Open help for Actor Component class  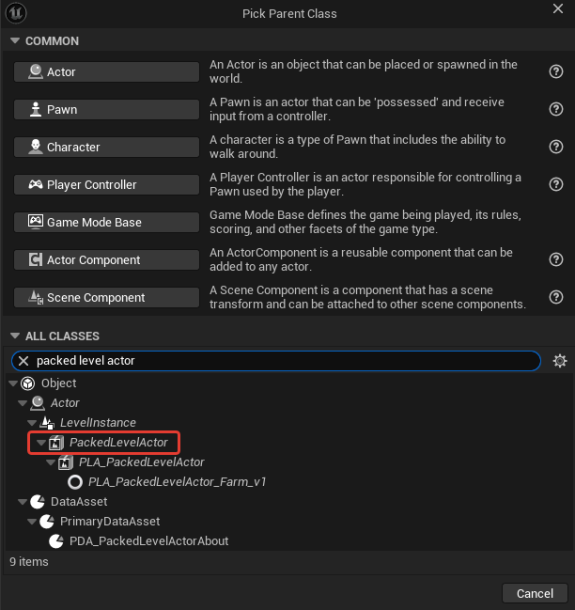point(556,259)
